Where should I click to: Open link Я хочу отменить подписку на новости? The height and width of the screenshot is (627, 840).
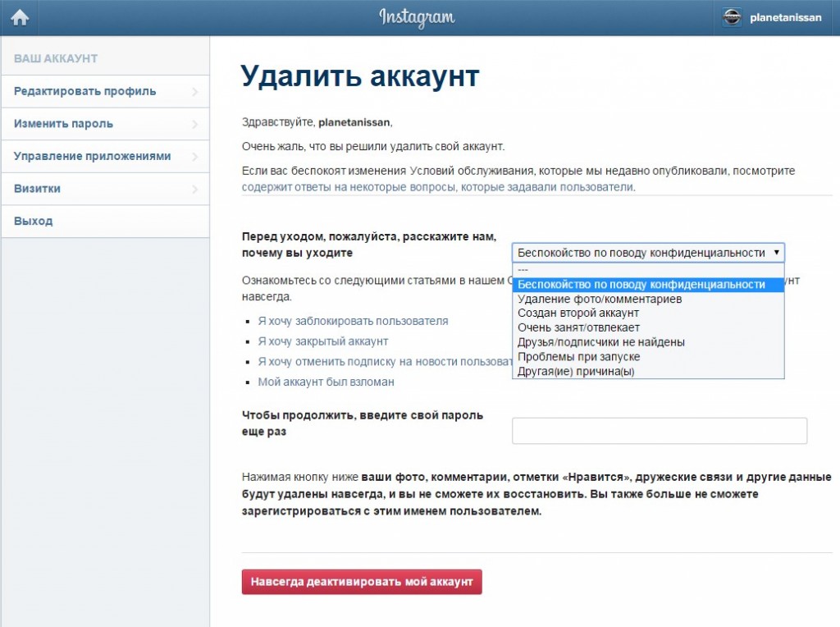[386, 362]
